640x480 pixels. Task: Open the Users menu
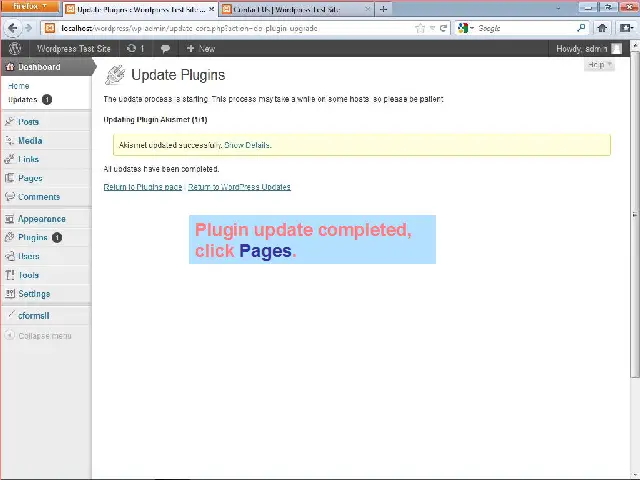(29, 256)
